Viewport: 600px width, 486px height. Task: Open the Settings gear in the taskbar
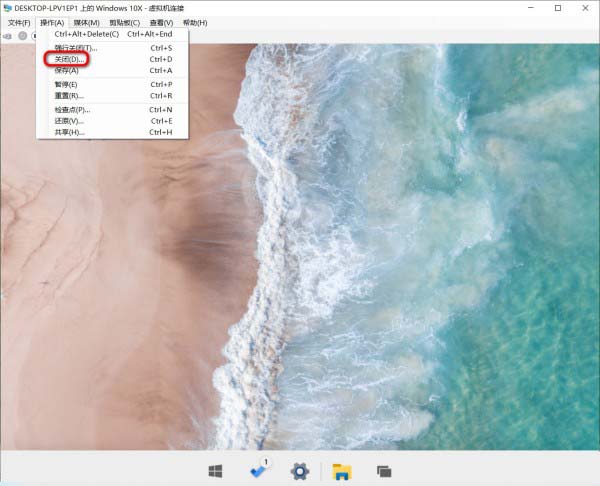point(300,471)
